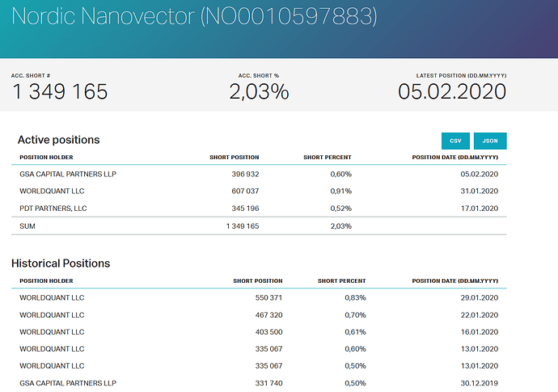Click historical date 29.01.2020
Image resolution: width=558 pixels, height=392 pixels.
click(480, 297)
